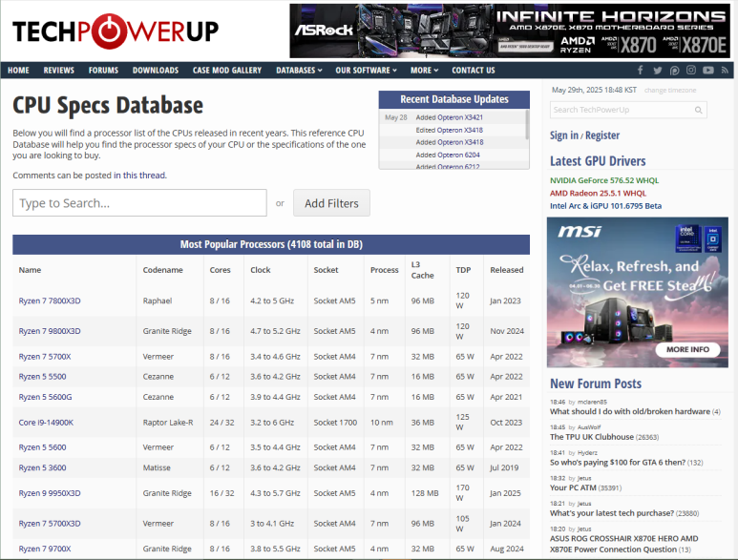Click the Sign in link
Viewport: 738px width, 560px height.
pos(564,135)
